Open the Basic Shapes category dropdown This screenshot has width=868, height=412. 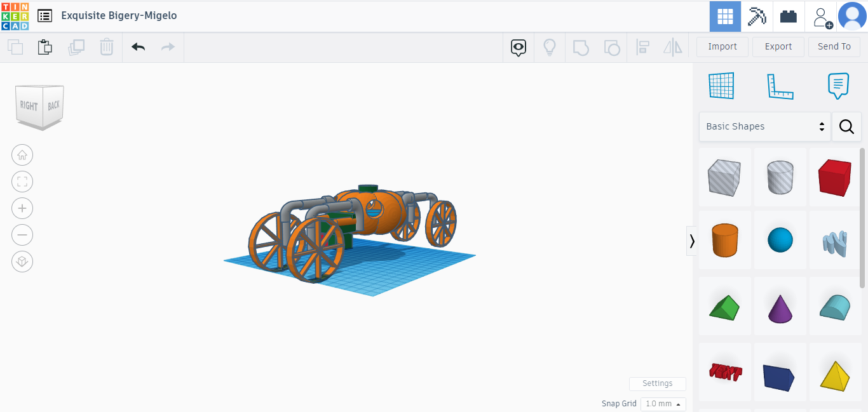coord(764,126)
